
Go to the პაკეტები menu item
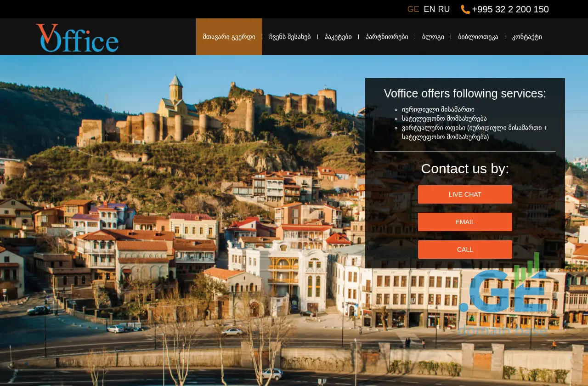pos(338,37)
